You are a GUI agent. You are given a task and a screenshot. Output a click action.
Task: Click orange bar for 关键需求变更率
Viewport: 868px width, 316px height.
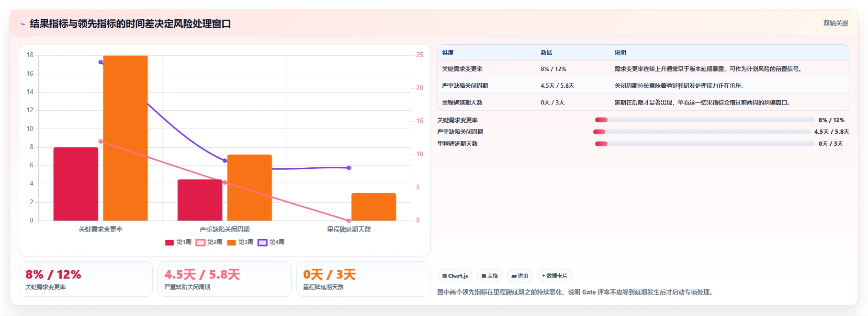(125, 138)
